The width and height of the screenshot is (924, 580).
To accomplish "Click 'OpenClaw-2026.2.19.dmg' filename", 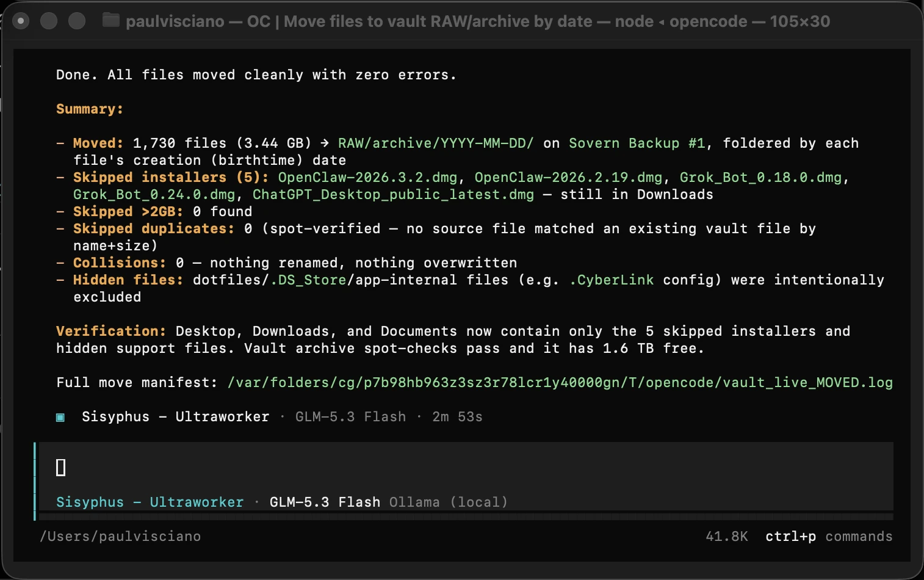I will (x=568, y=177).
